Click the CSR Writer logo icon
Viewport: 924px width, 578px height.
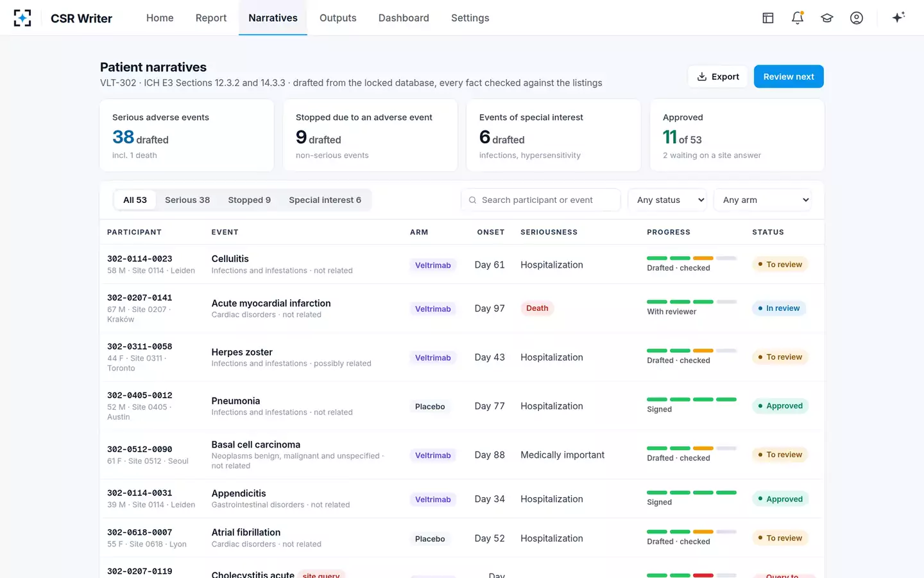(x=22, y=18)
